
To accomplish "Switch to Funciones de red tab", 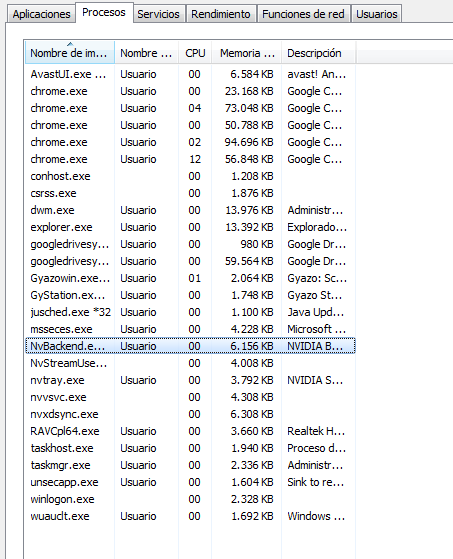I will coord(303,14).
